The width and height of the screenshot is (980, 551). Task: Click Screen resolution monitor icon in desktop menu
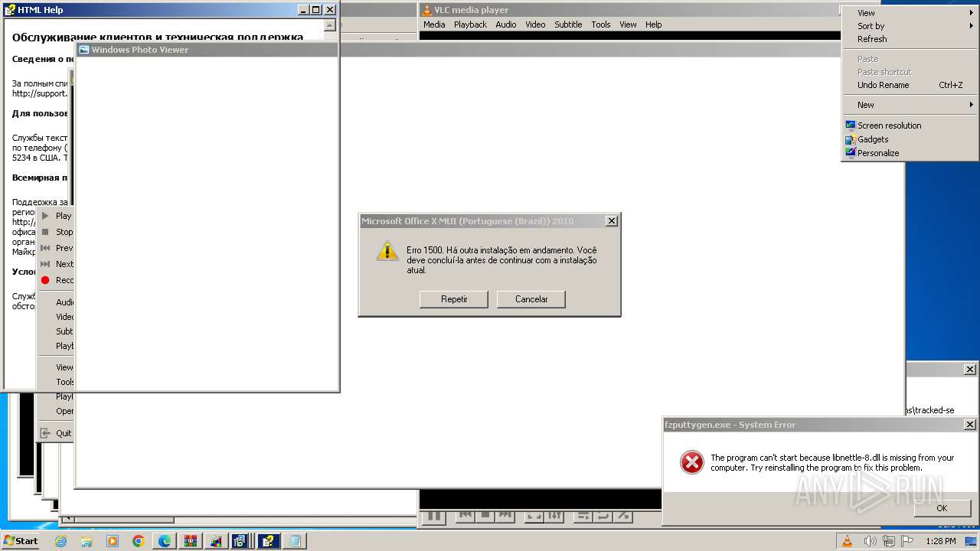tap(850, 126)
